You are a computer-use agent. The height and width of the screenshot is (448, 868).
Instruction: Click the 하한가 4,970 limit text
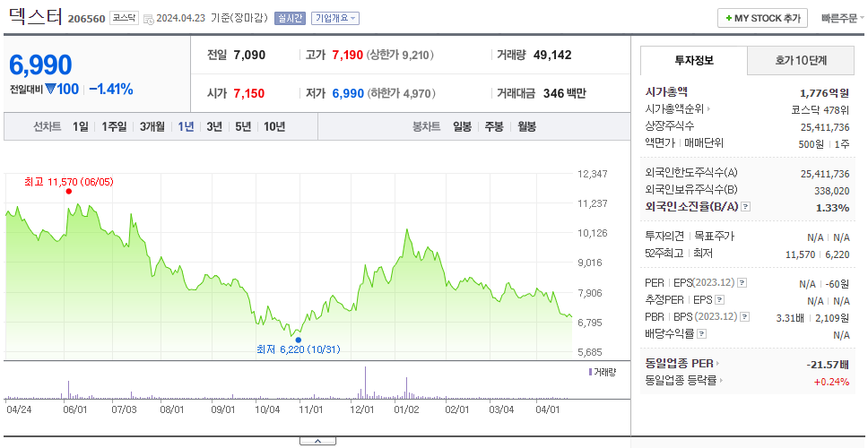pyautogui.click(x=402, y=93)
